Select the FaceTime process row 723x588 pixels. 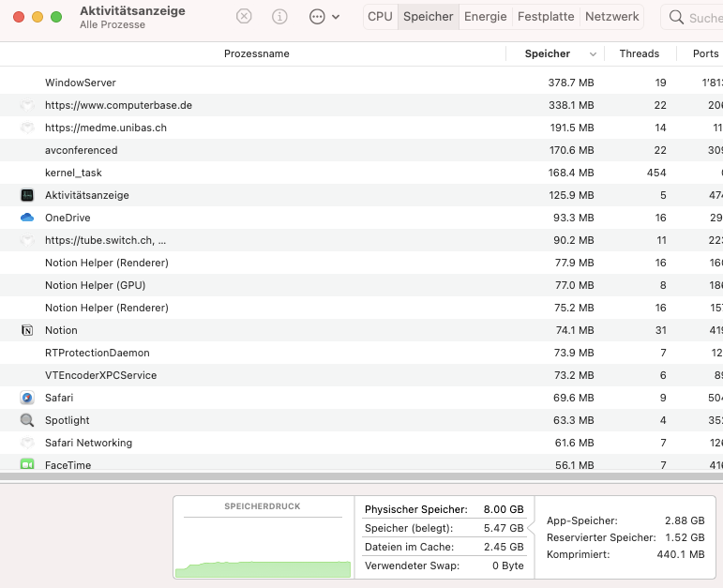362,462
